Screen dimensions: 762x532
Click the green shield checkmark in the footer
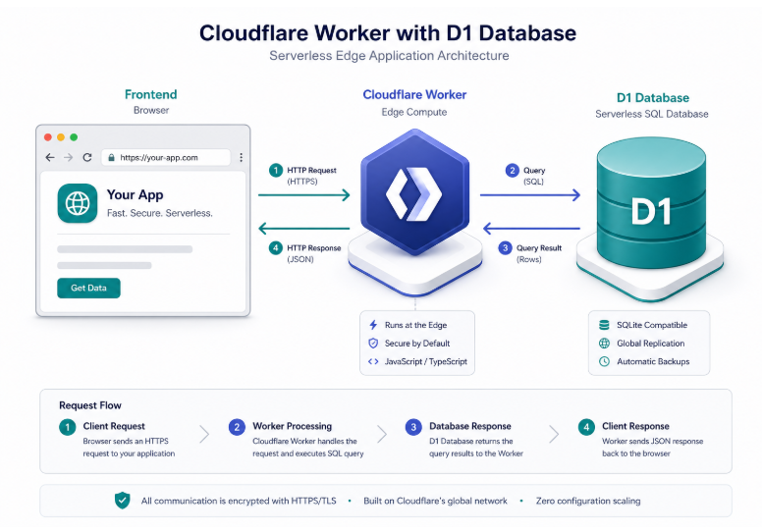click(123, 500)
